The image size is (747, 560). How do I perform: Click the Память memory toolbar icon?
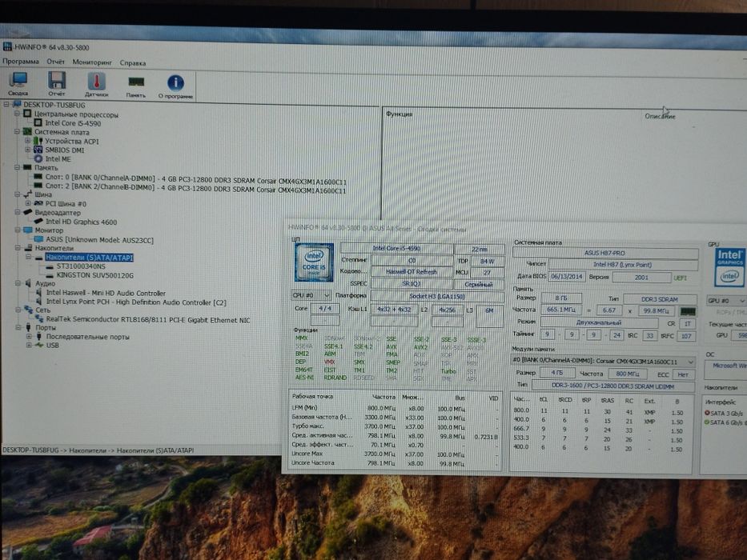[x=136, y=86]
